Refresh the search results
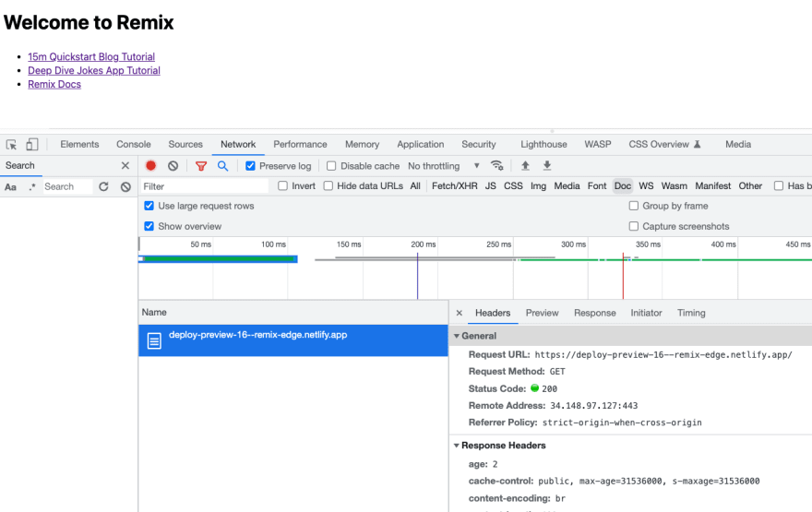 103,187
